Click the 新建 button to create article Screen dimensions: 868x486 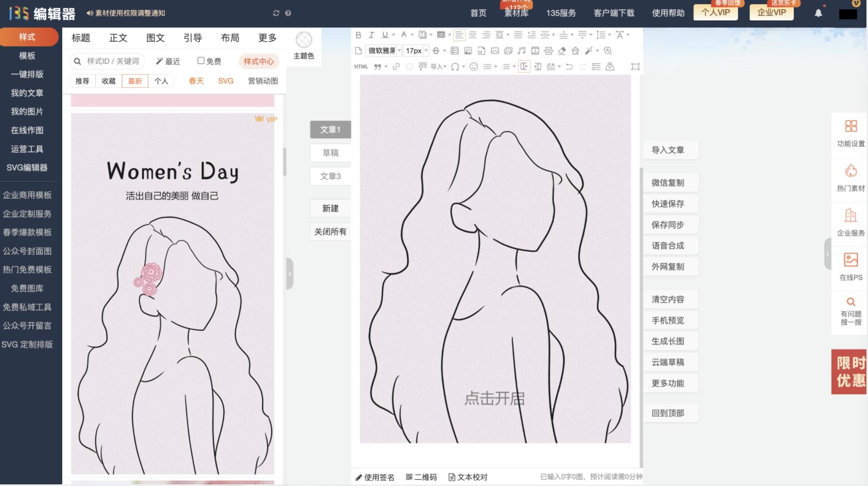pyautogui.click(x=330, y=208)
